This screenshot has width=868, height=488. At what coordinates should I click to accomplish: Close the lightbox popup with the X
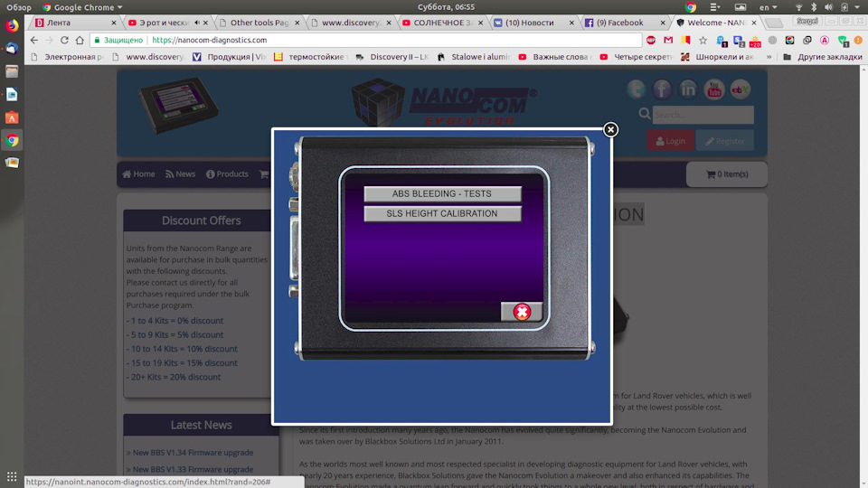tap(610, 129)
